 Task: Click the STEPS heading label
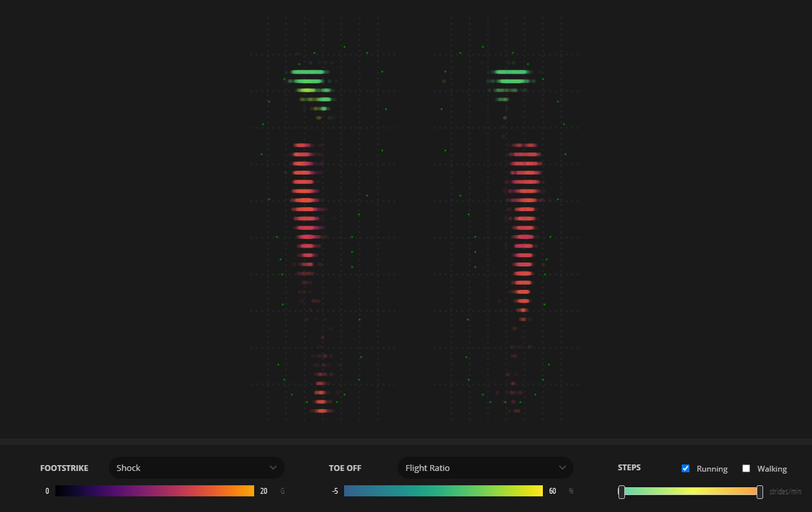[629, 468]
